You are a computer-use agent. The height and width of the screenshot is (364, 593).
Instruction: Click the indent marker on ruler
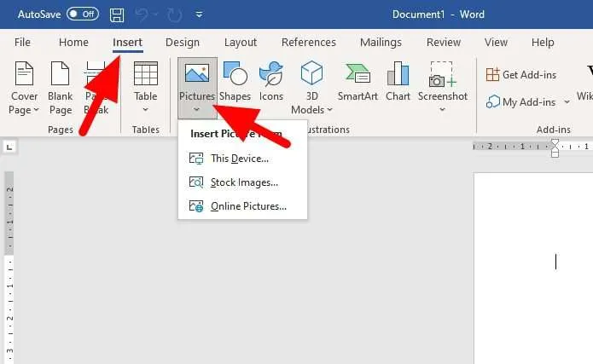555,148
